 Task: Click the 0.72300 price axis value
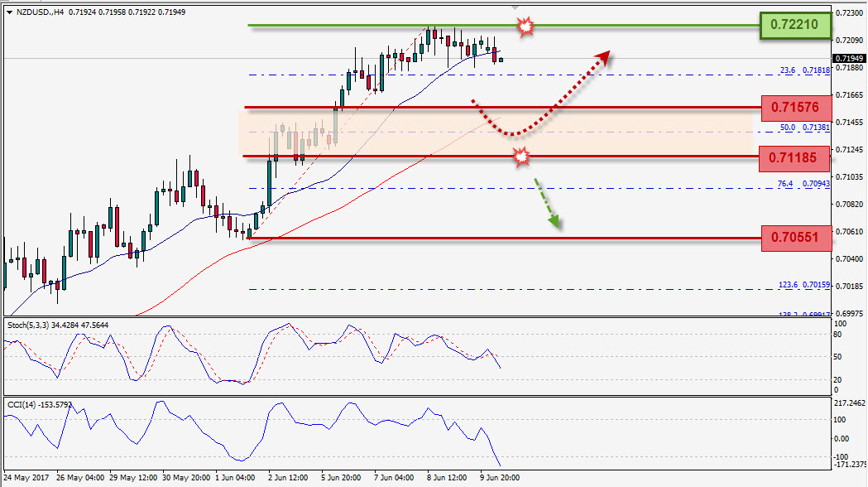coord(849,12)
